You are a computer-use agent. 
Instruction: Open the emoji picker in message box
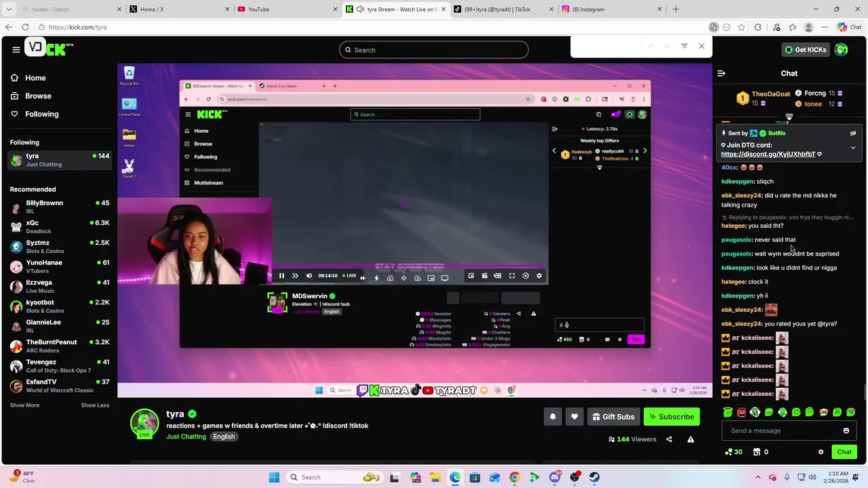846,430
